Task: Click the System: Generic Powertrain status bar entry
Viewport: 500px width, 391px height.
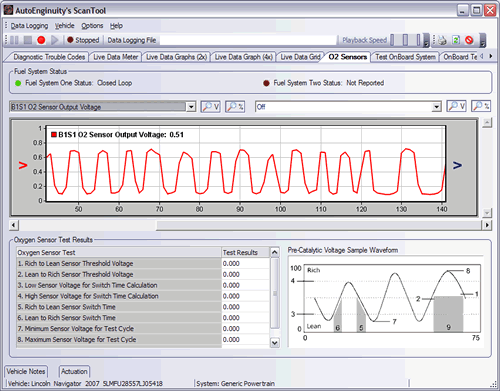Action: pyautogui.click(x=235, y=384)
